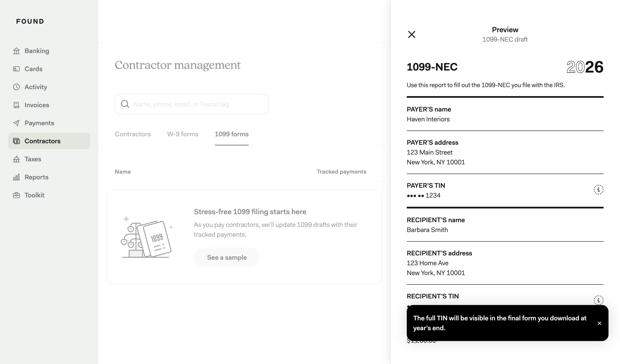Click the Recipient's TIN info icon

point(598,300)
